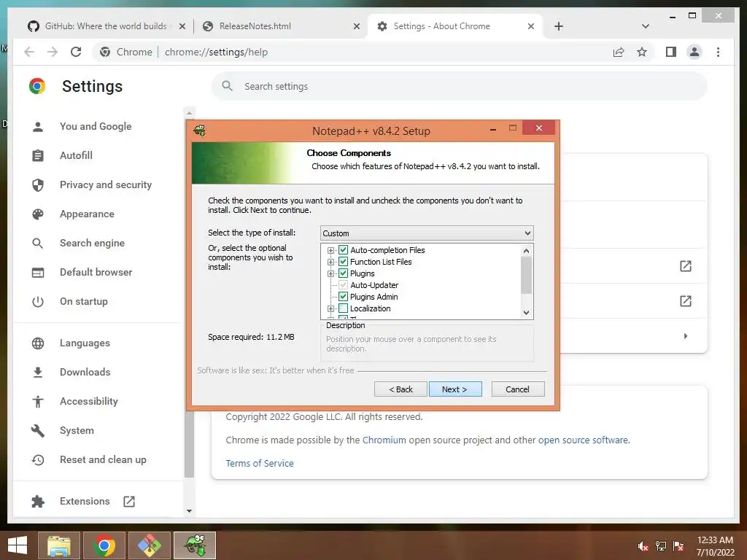The width and height of the screenshot is (747, 560).
Task: Uncheck Plugins Admin component
Action: coord(343,297)
